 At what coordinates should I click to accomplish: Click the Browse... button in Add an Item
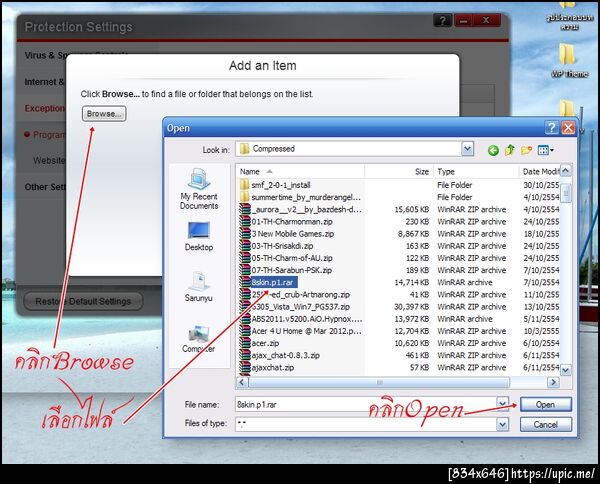coord(104,114)
